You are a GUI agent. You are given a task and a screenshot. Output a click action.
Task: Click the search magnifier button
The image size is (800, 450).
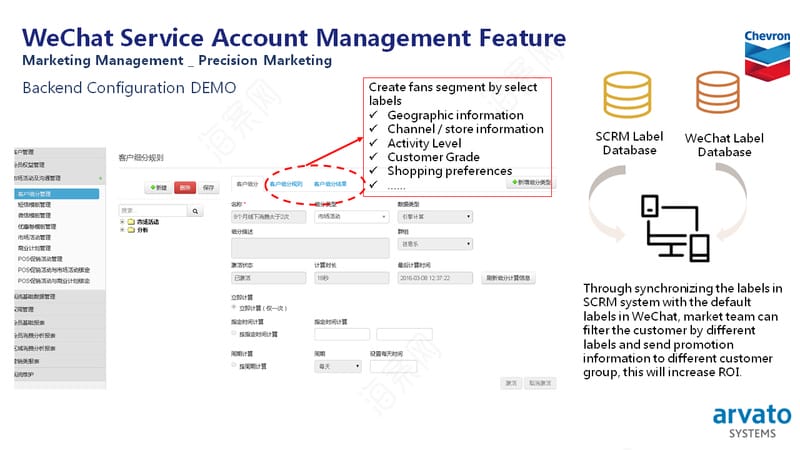[195, 211]
